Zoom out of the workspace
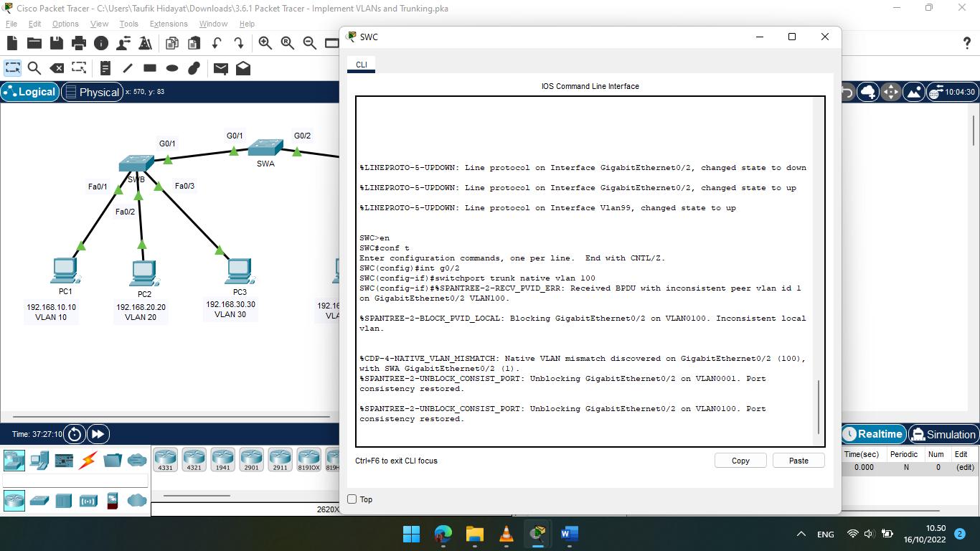This screenshot has width=980, height=551. (310, 43)
